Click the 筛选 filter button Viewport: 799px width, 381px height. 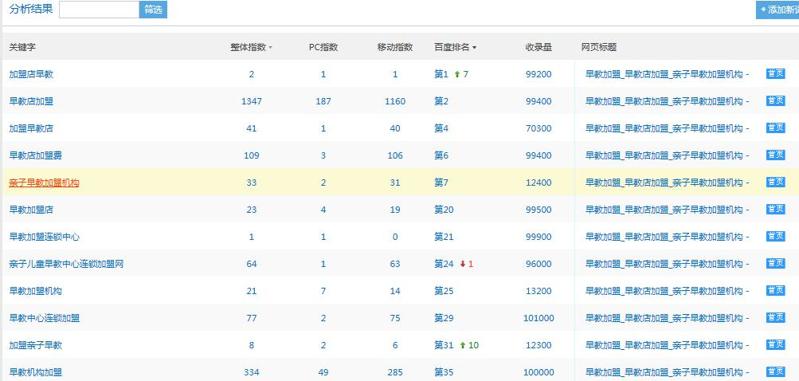click(x=153, y=9)
